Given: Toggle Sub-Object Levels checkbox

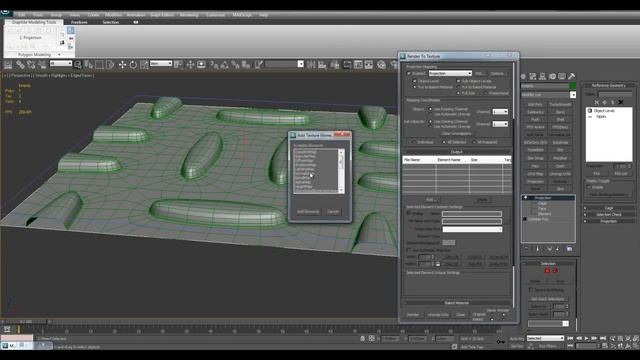Looking at the screenshot, I should 458,81.
